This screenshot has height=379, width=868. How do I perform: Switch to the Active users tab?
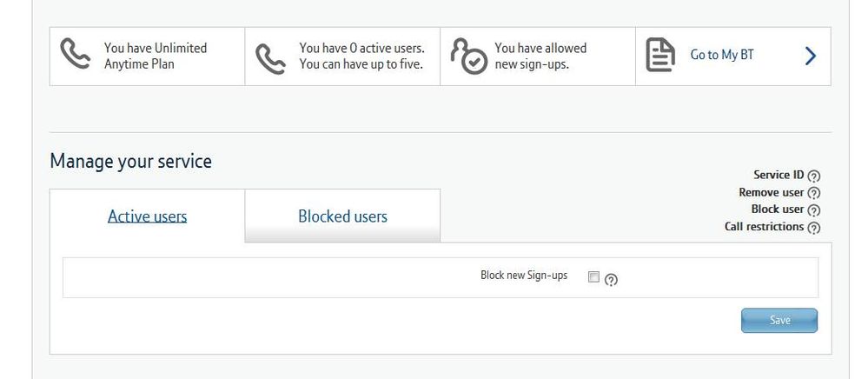click(147, 216)
